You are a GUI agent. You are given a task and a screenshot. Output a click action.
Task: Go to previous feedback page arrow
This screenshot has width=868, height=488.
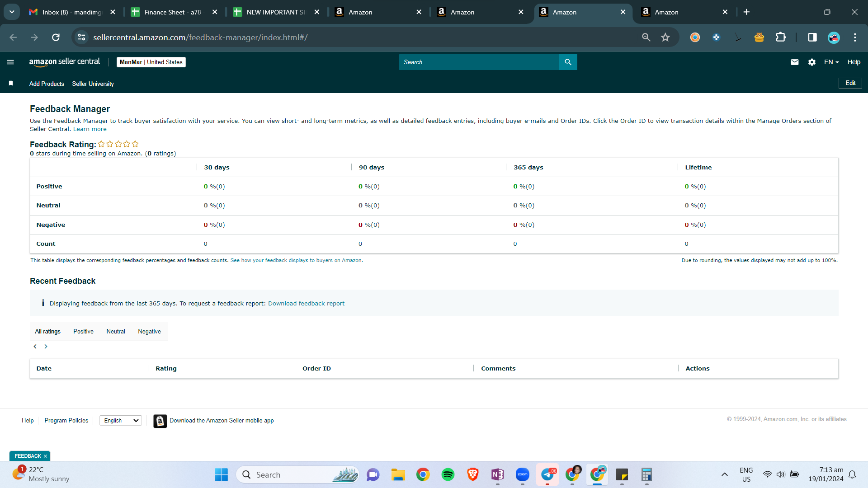35,347
